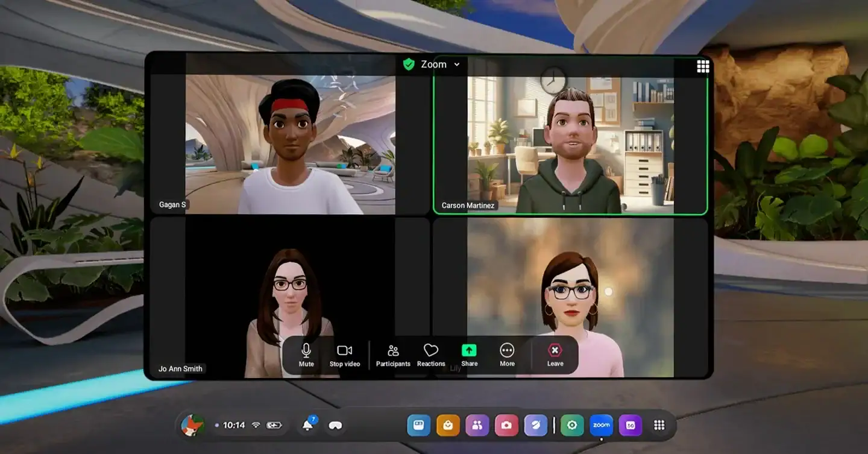
Task: Open the Reactions heart menu
Action: tap(430, 355)
